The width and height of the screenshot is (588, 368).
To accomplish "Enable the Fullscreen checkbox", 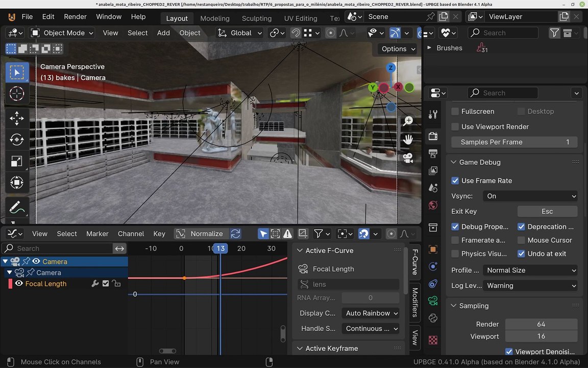I will point(455,111).
